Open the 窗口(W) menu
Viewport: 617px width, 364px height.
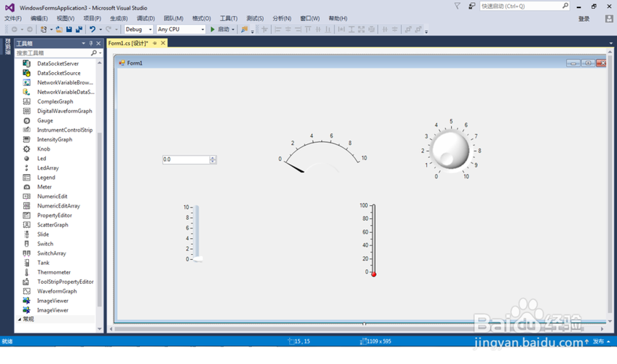(310, 18)
